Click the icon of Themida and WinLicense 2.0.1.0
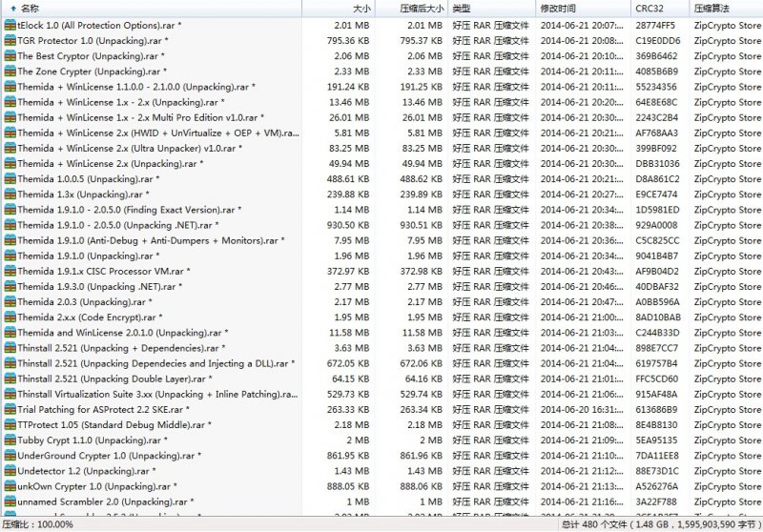Screen dimensions: 763x532 [10, 333]
